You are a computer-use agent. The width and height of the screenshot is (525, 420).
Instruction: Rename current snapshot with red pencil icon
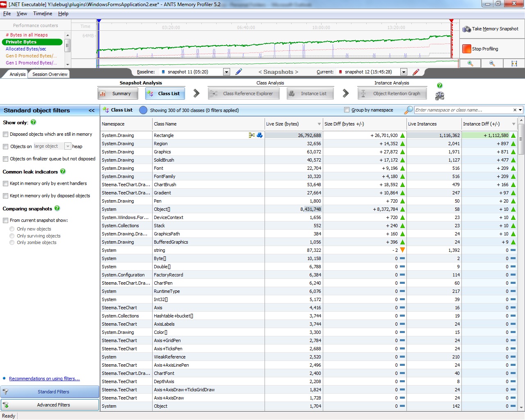pyautogui.click(x=416, y=72)
